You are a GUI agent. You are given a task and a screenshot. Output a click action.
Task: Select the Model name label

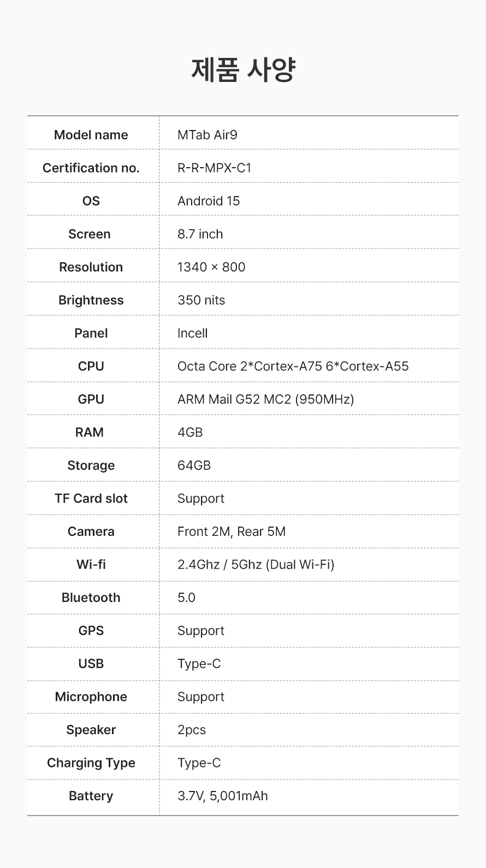click(91, 135)
